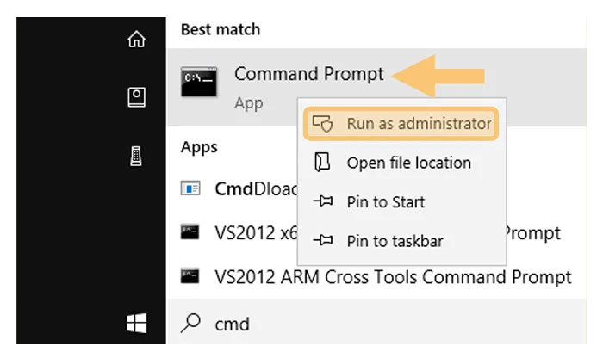Choose Pin to Start
Screen dimensions: 603x364
click(402, 201)
